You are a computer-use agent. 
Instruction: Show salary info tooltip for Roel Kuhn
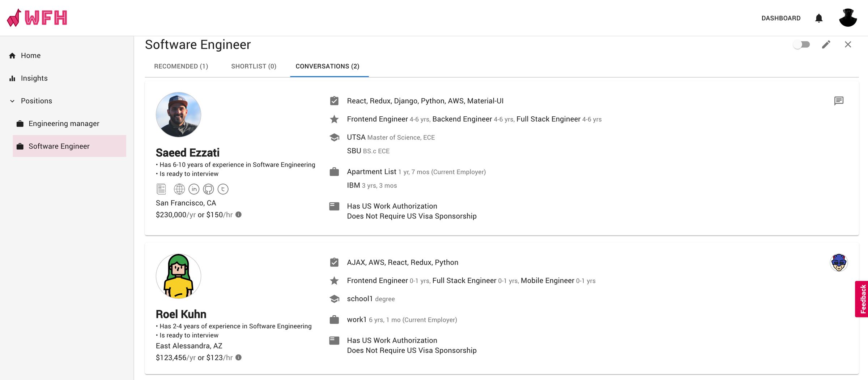[238, 358]
